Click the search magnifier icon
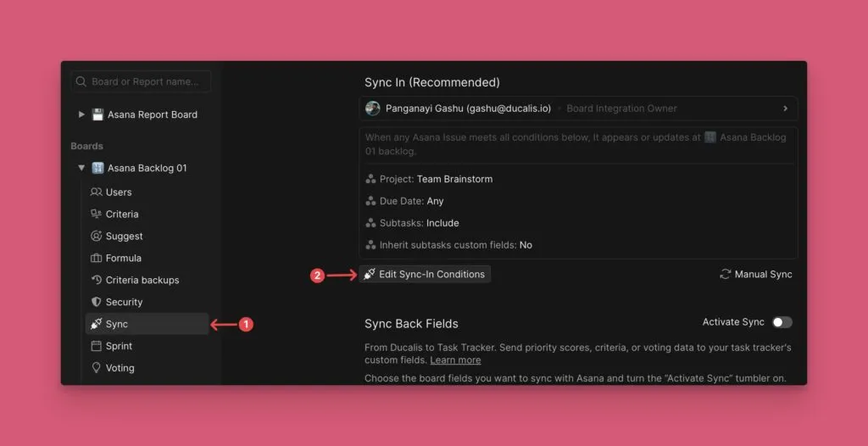This screenshot has height=446, width=868. point(81,82)
